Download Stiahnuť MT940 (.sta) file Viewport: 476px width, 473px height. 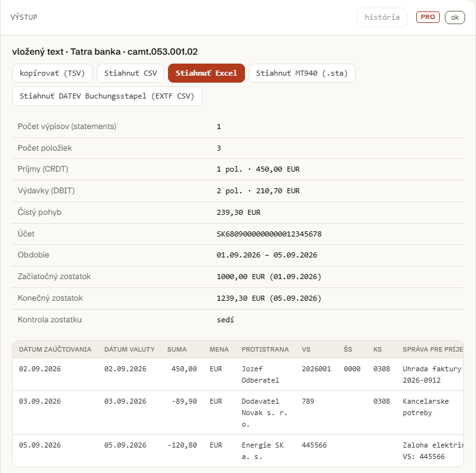(302, 73)
